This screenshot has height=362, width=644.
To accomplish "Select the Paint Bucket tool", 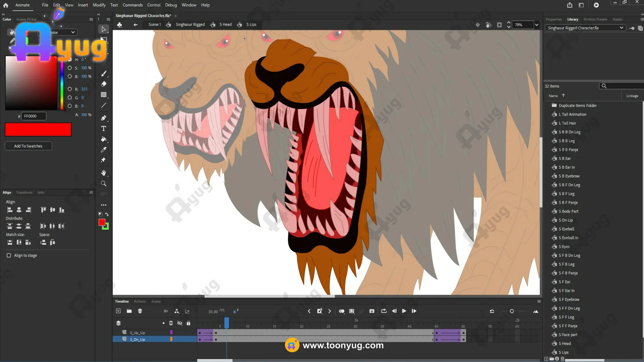I will 104,139.
